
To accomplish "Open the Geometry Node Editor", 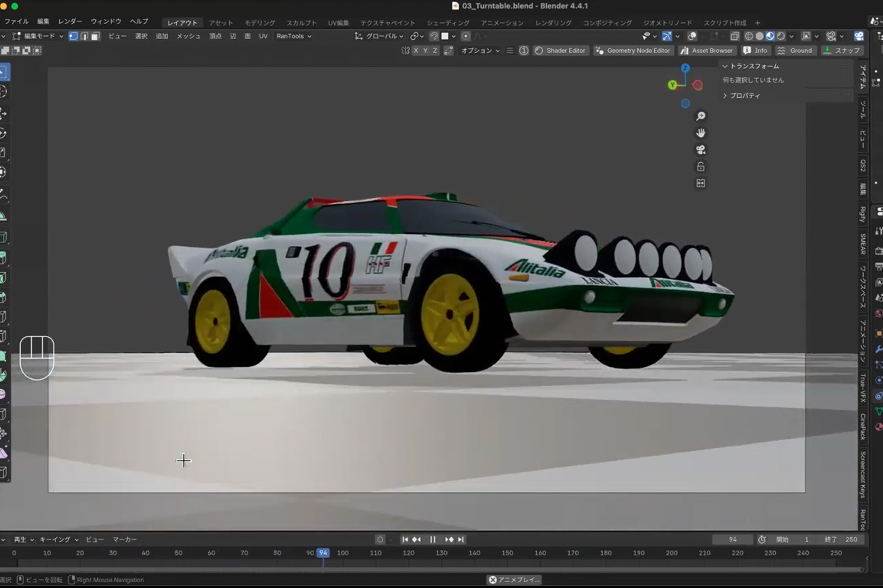I will [633, 51].
